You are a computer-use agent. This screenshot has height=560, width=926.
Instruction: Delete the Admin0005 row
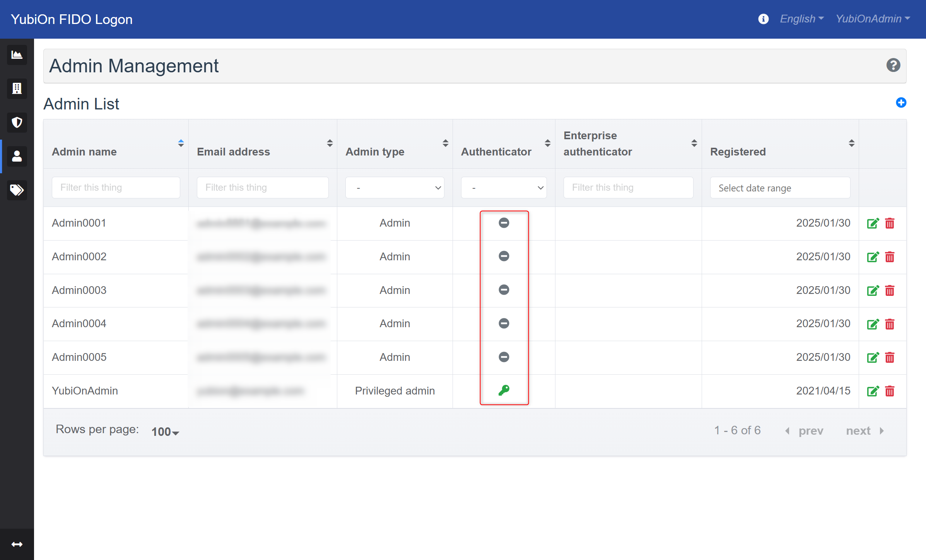tap(890, 357)
